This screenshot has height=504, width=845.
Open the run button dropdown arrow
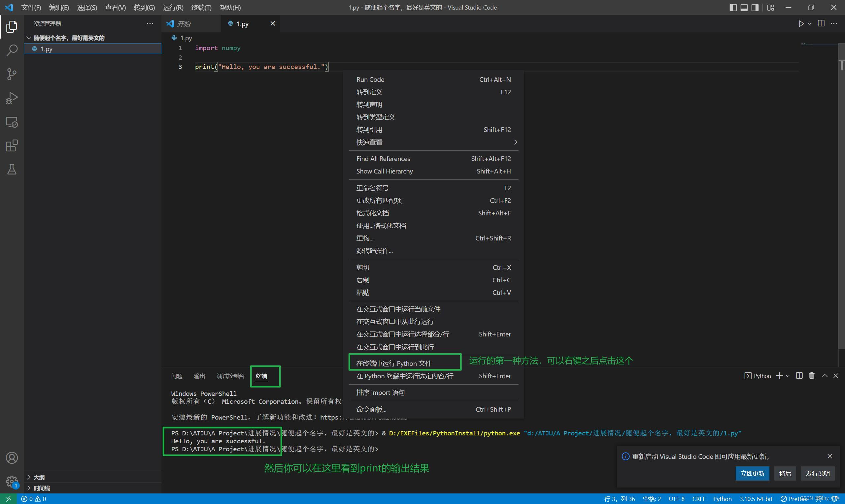[809, 23]
